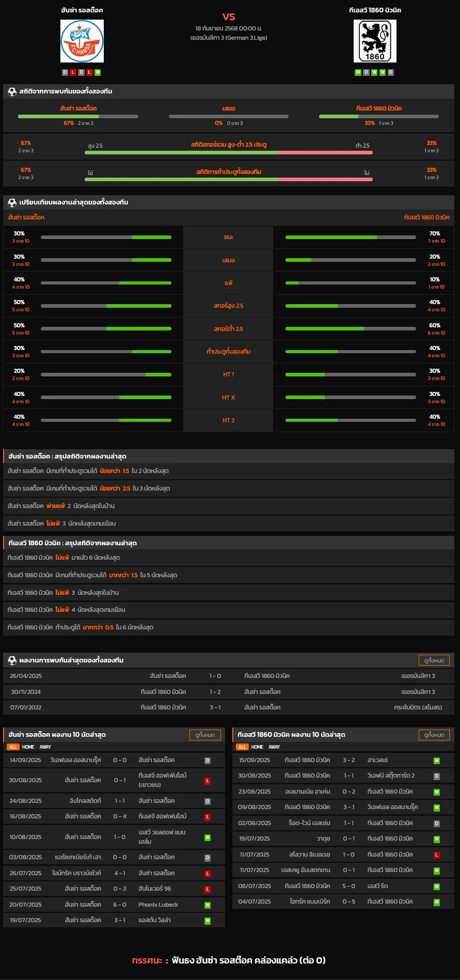Click the Hansa Rostock 67% head-to-head win bar
This screenshot has width=460, height=980.
click(78, 116)
